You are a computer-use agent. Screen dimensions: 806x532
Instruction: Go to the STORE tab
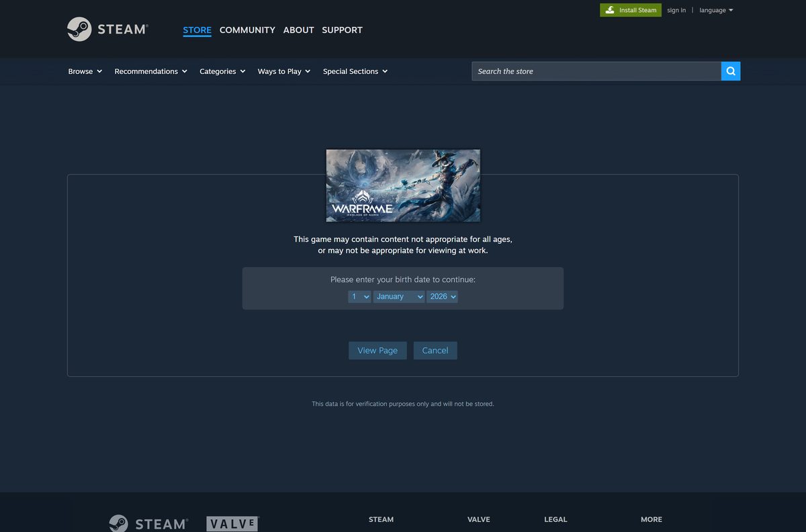pyautogui.click(x=197, y=30)
